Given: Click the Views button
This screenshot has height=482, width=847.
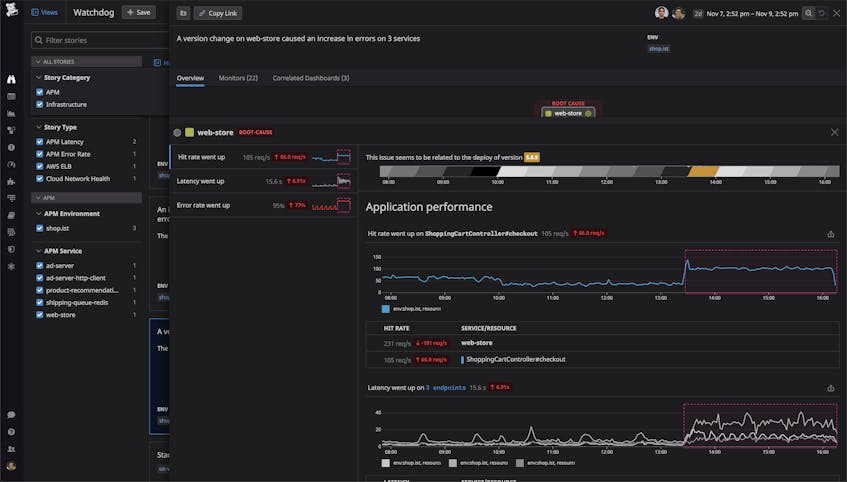Looking at the screenshot, I should [44, 12].
